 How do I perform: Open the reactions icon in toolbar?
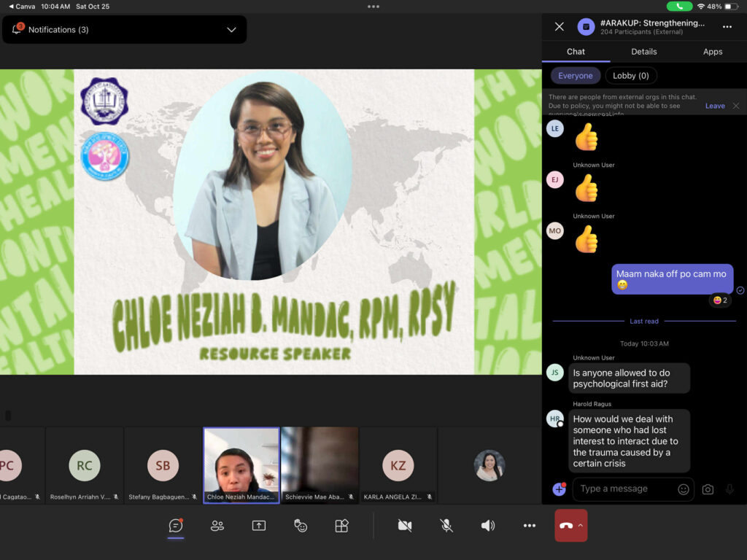click(x=301, y=526)
